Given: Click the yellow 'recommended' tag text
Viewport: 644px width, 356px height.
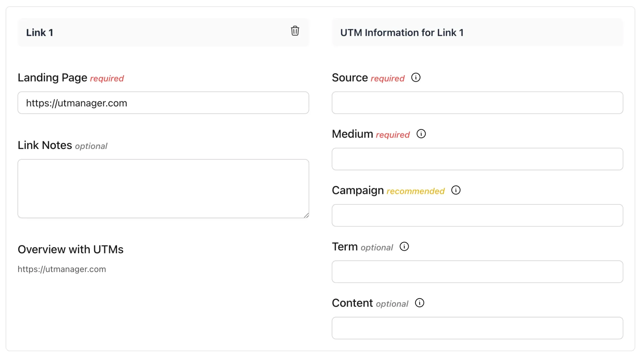Looking at the screenshot, I should (415, 191).
